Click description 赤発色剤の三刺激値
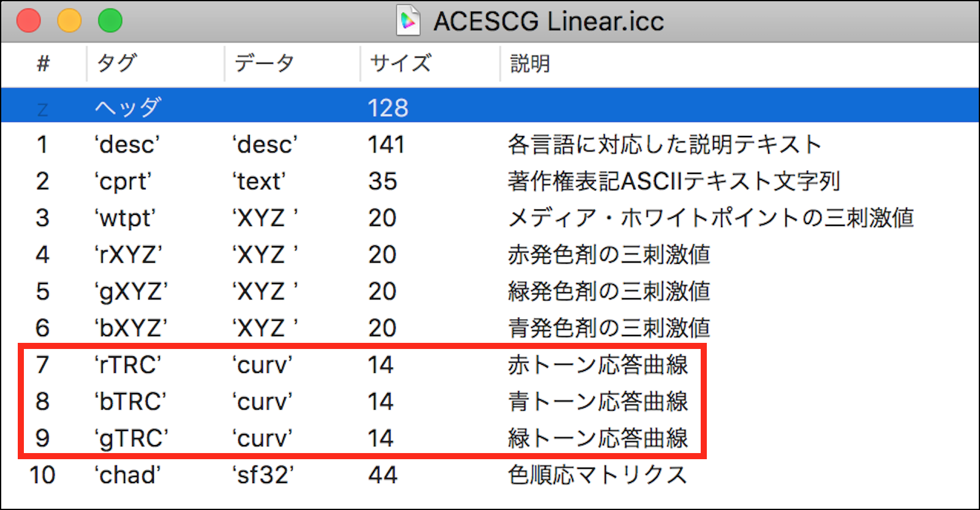This screenshot has height=510, width=980. [609, 255]
